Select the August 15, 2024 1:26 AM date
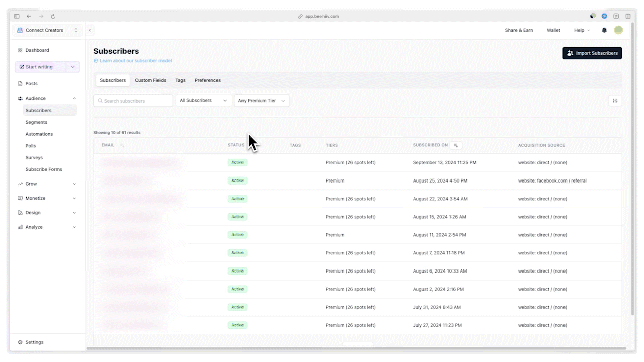The image size is (644, 362). pyautogui.click(x=440, y=217)
